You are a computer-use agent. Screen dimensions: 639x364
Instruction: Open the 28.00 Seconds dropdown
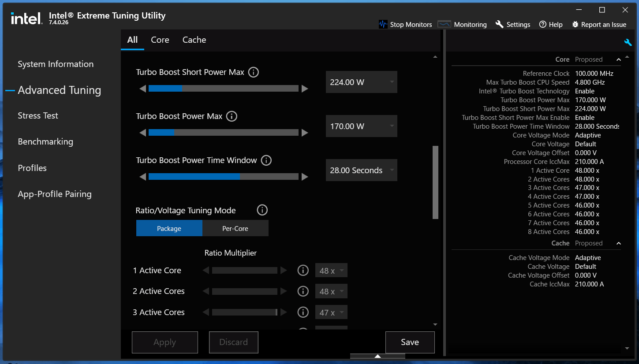coord(362,170)
